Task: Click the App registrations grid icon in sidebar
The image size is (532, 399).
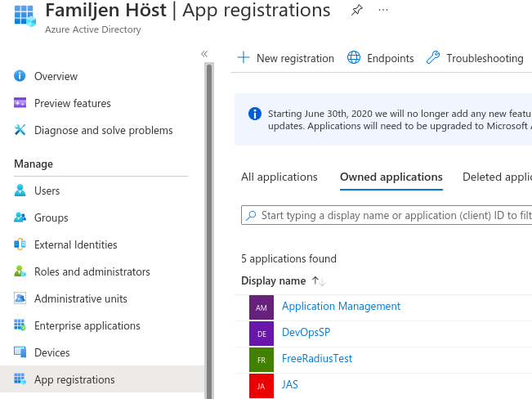Action: pos(20,379)
